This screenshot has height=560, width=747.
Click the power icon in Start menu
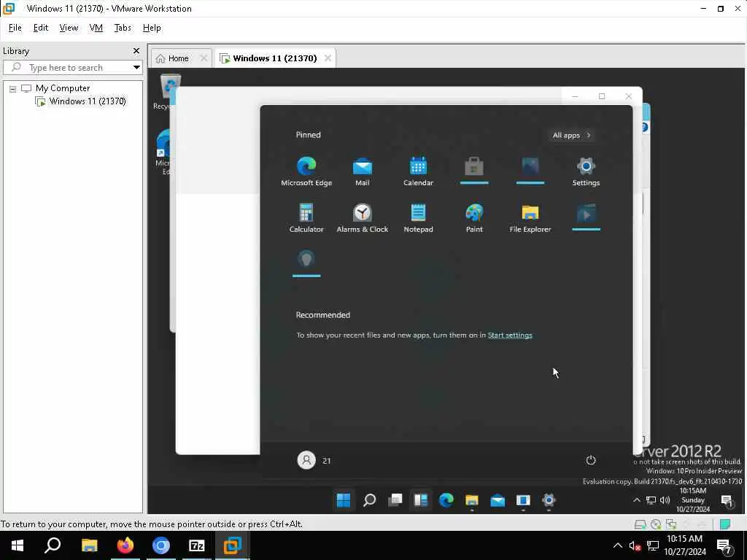590,460
